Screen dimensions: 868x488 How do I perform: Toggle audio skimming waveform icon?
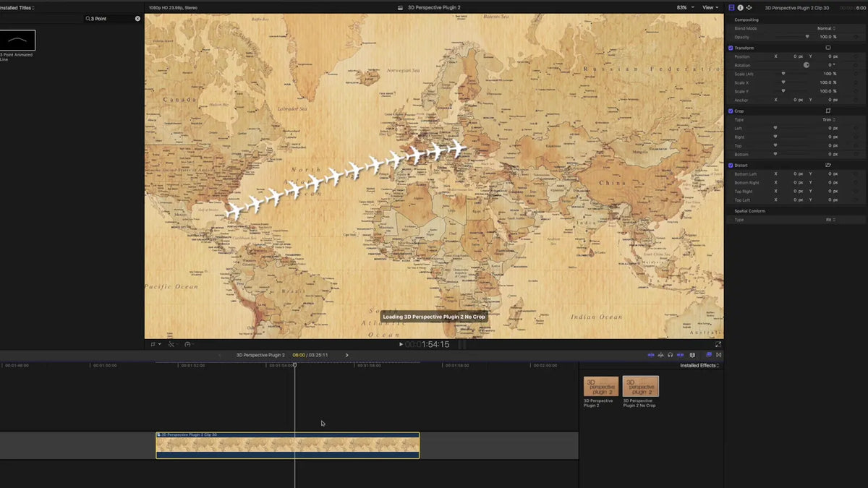tap(661, 355)
